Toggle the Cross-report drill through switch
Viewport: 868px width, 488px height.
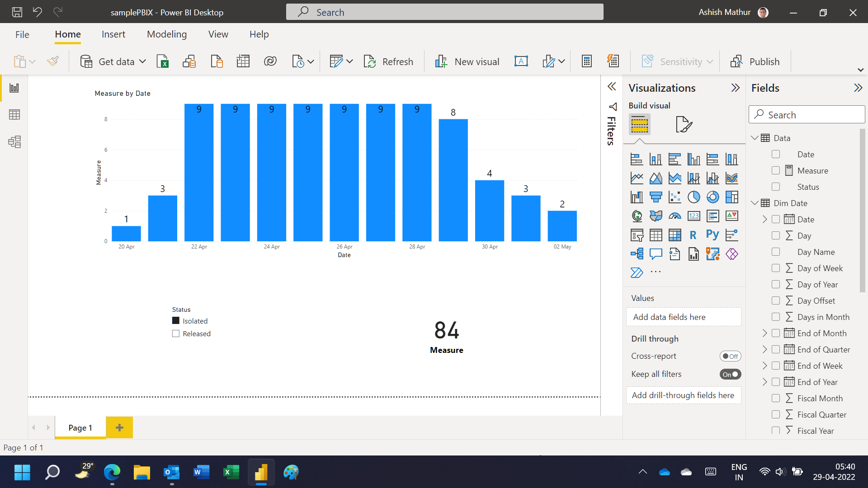tap(730, 356)
